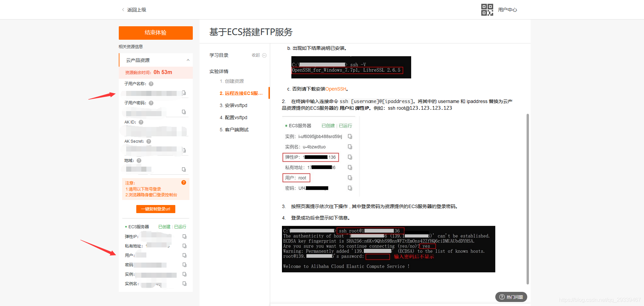The width and height of the screenshot is (644, 306).
Task: Collapse the 学习目录 with 收起
Action: pos(259,55)
